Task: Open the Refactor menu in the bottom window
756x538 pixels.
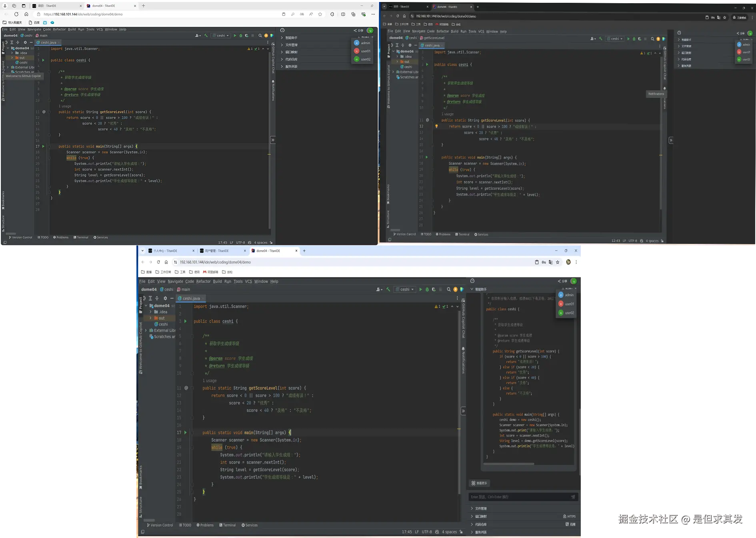Action: click(x=203, y=281)
